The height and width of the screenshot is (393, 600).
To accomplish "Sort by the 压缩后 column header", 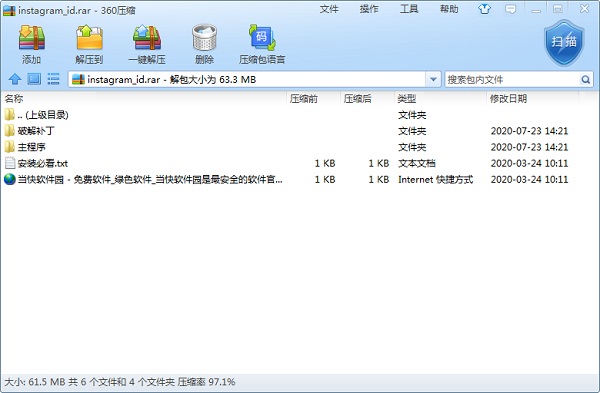I will click(x=367, y=99).
